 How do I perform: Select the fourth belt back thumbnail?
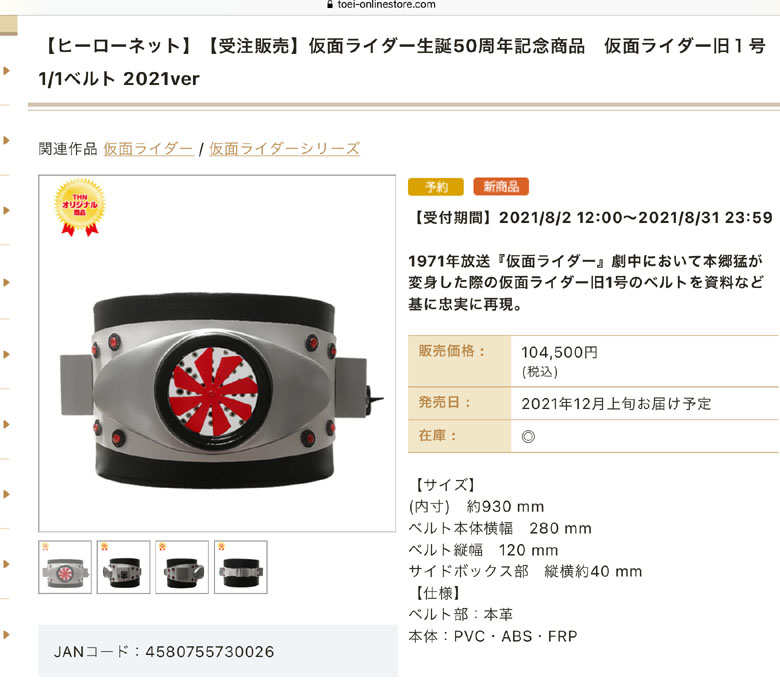point(241,567)
